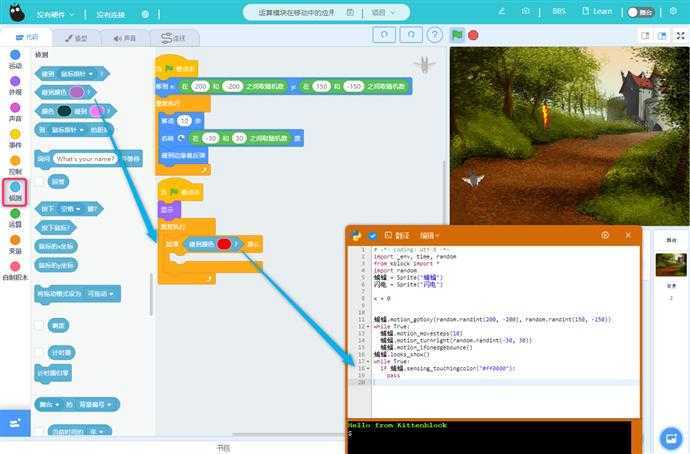Tick checkbox next to 回答 block

40,181
